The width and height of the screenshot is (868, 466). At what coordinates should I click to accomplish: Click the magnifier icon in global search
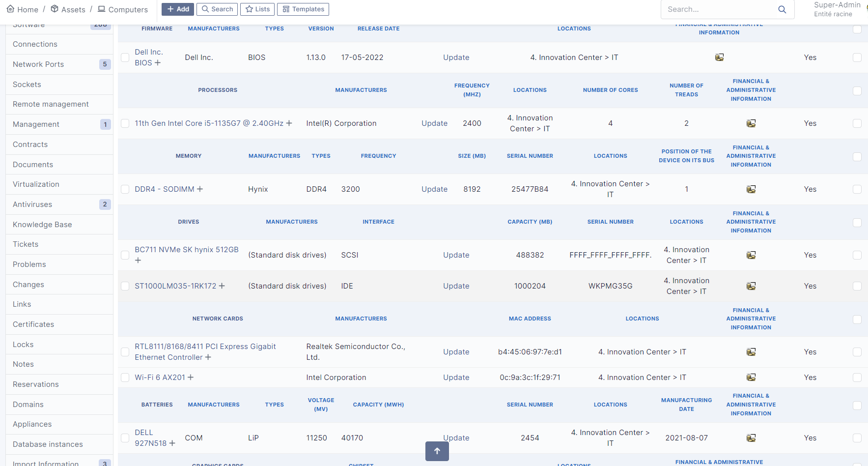point(782,9)
